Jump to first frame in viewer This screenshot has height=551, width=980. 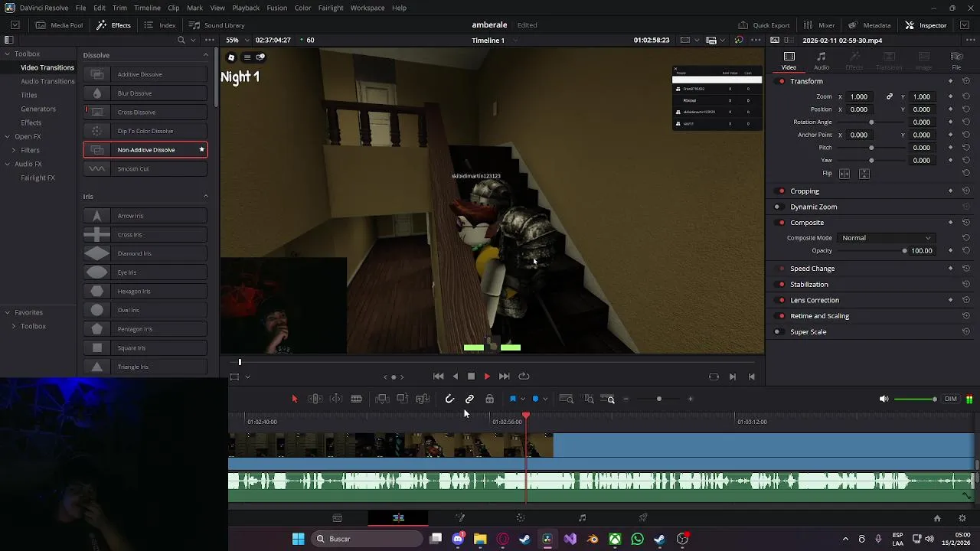(x=439, y=377)
